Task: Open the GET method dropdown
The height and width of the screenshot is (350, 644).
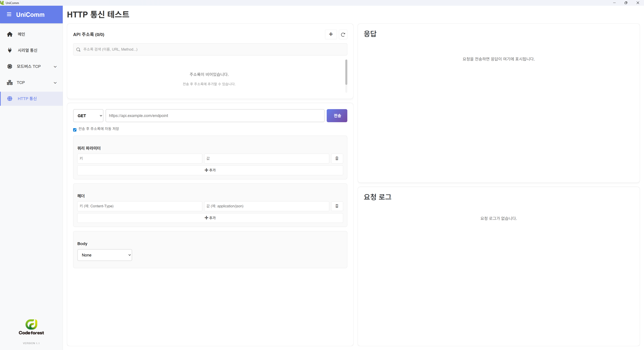Action: 88,116
